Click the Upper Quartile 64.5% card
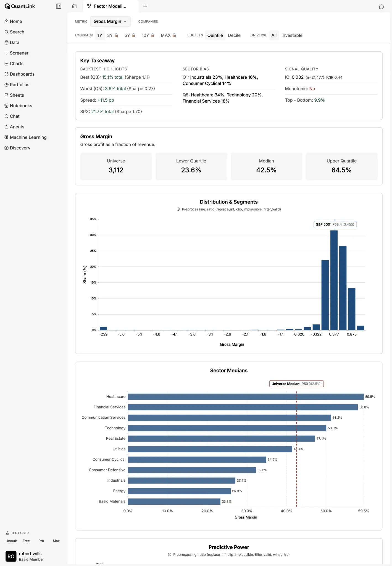Image resolution: width=392 pixels, height=566 pixels. [x=341, y=166]
